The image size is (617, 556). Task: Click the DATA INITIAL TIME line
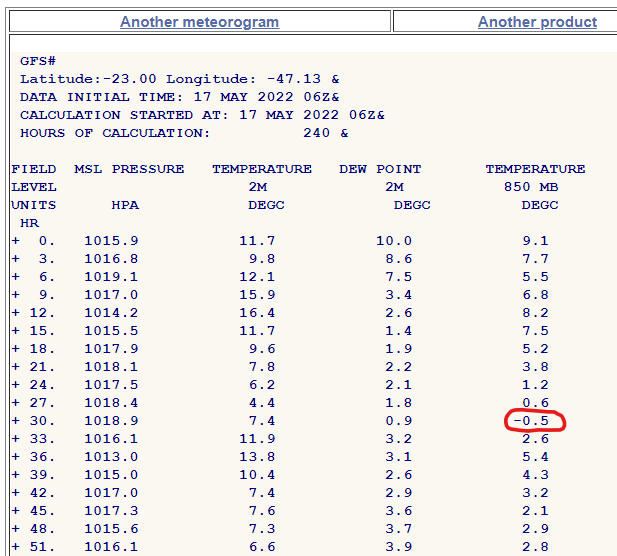pyautogui.click(x=180, y=97)
